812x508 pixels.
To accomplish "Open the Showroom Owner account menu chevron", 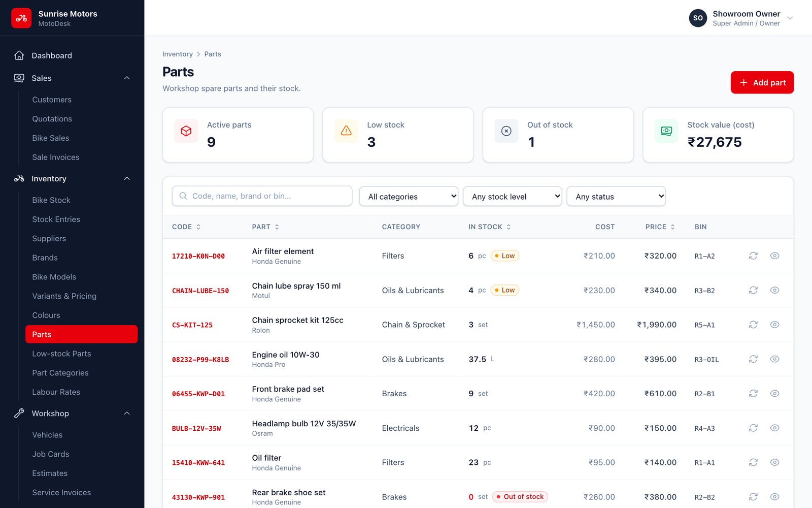I will tap(790, 18).
